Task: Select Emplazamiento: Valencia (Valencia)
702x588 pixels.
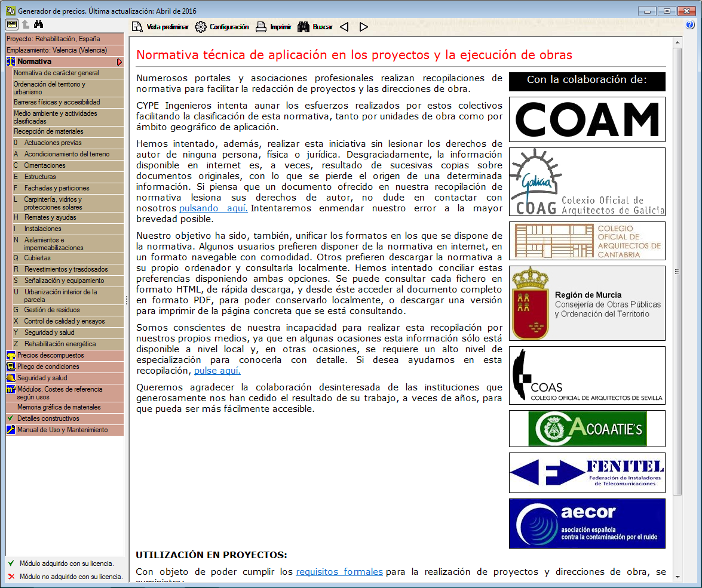Action: coord(65,50)
